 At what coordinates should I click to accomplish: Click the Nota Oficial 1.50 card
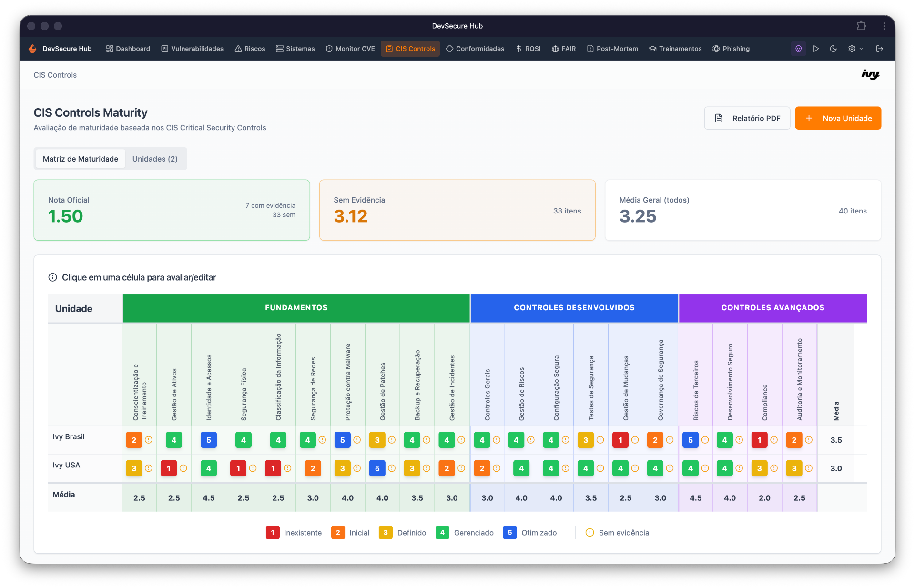tap(172, 210)
